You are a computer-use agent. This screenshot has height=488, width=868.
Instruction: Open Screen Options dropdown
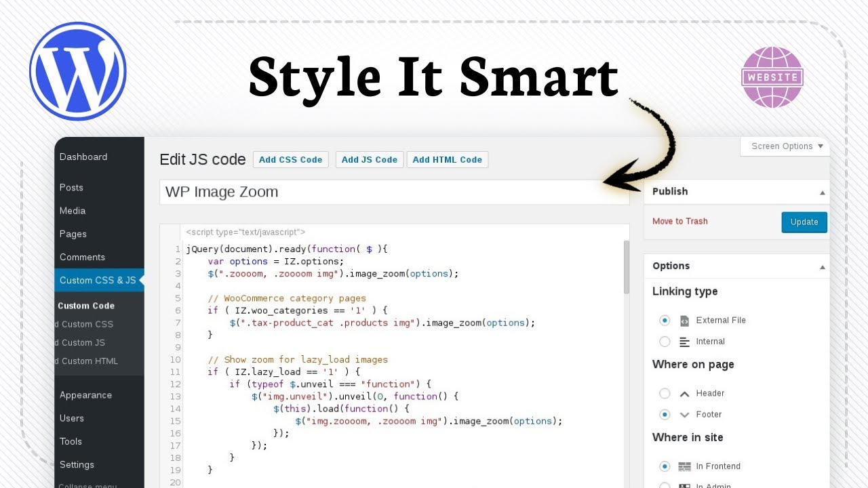[x=785, y=146]
